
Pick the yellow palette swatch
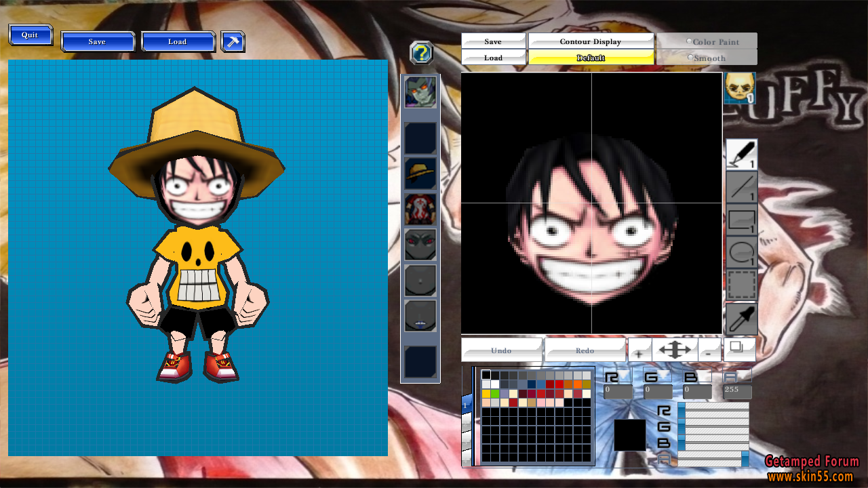486,394
